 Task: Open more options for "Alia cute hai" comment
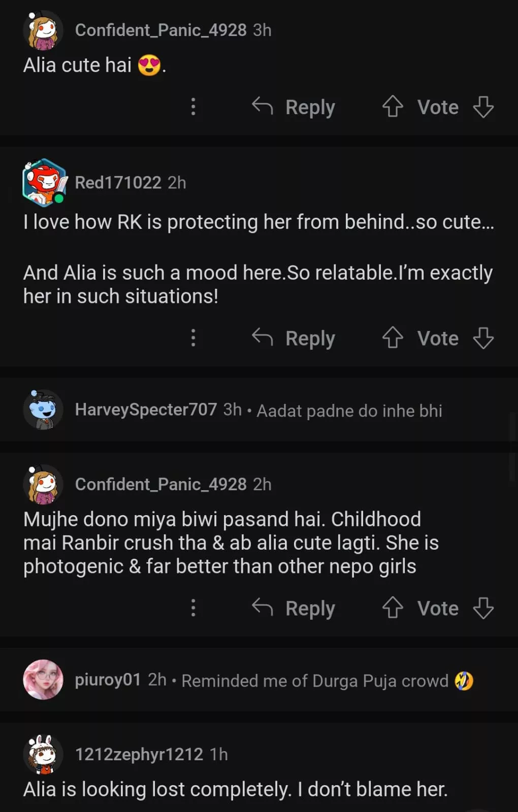[x=193, y=107]
